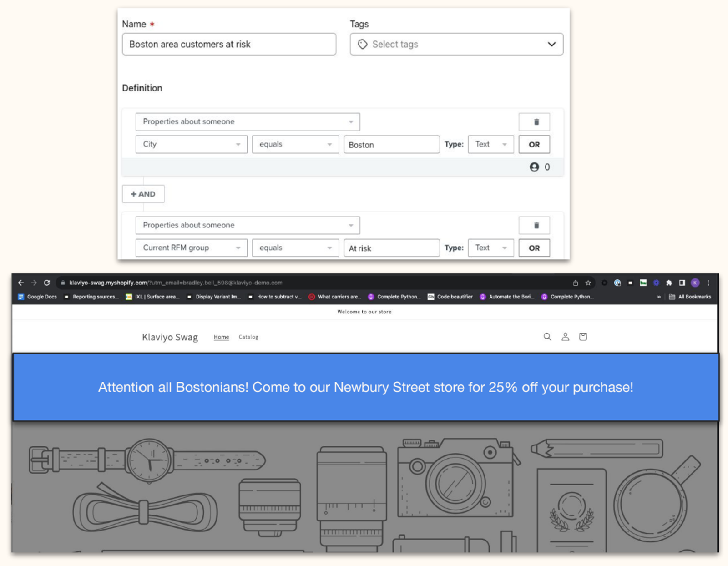Image resolution: width=728 pixels, height=566 pixels.
Task: Open store search with the magnifier icon
Action: [547, 337]
